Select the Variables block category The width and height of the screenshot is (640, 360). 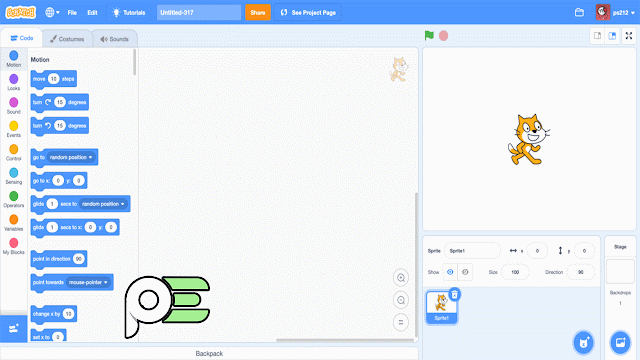click(x=13, y=223)
